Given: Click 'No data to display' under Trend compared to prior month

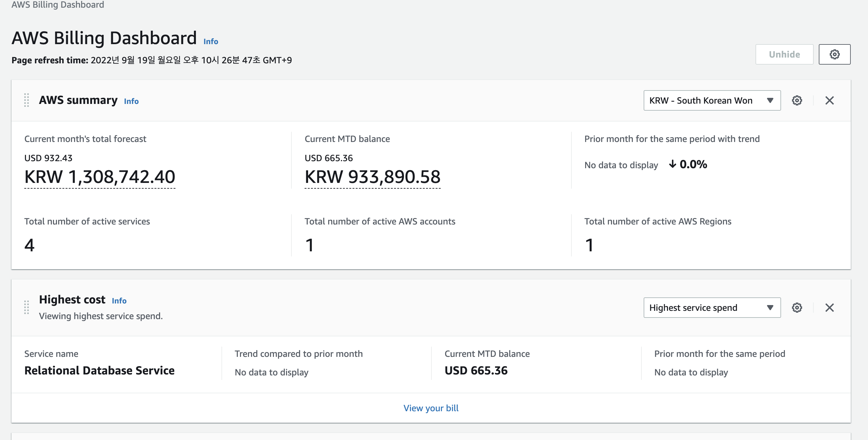Looking at the screenshot, I should click(x=271, y=372).
